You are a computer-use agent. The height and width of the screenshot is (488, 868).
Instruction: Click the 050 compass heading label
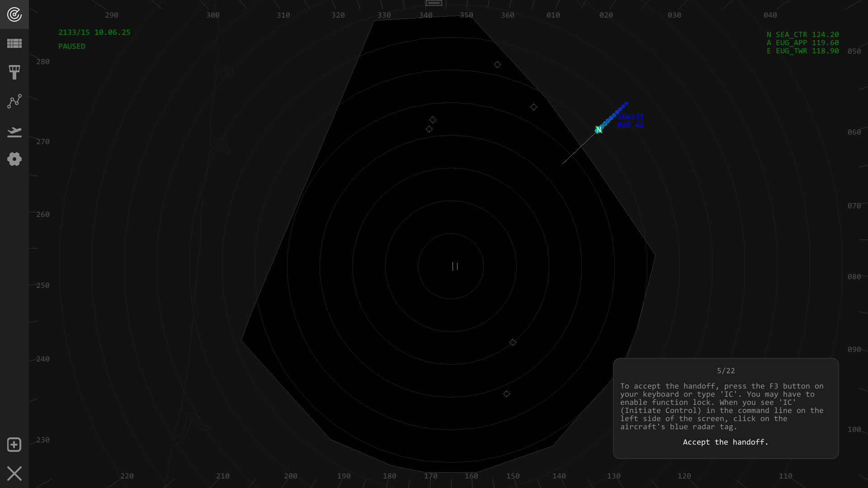tap(854, 52)
